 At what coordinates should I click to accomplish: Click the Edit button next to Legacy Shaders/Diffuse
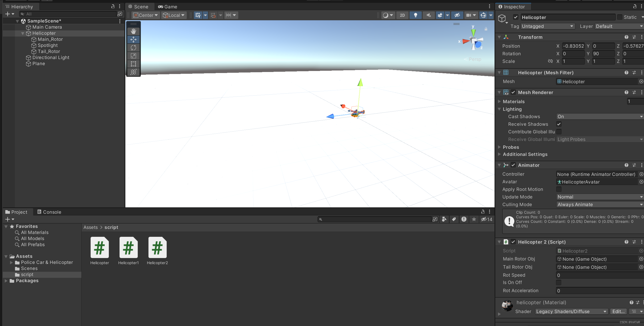coord(618,311)
